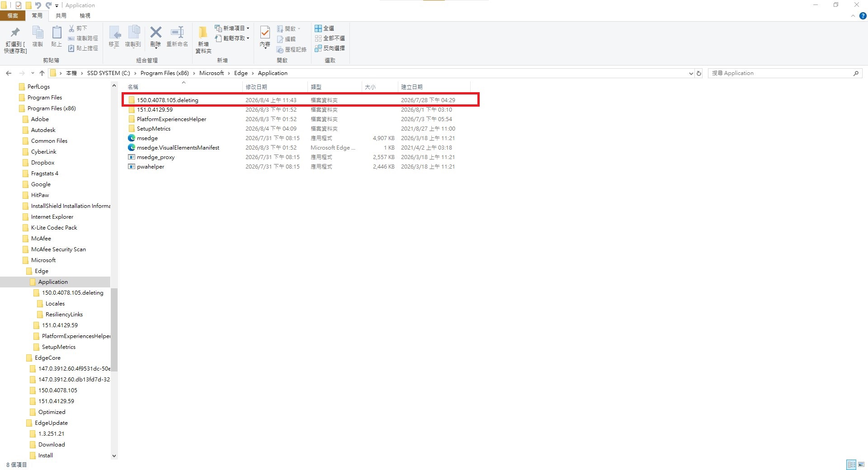Switch to the 檢視 (View) ribbon tab
Screen dimensions: 868x470
[85, 16]
